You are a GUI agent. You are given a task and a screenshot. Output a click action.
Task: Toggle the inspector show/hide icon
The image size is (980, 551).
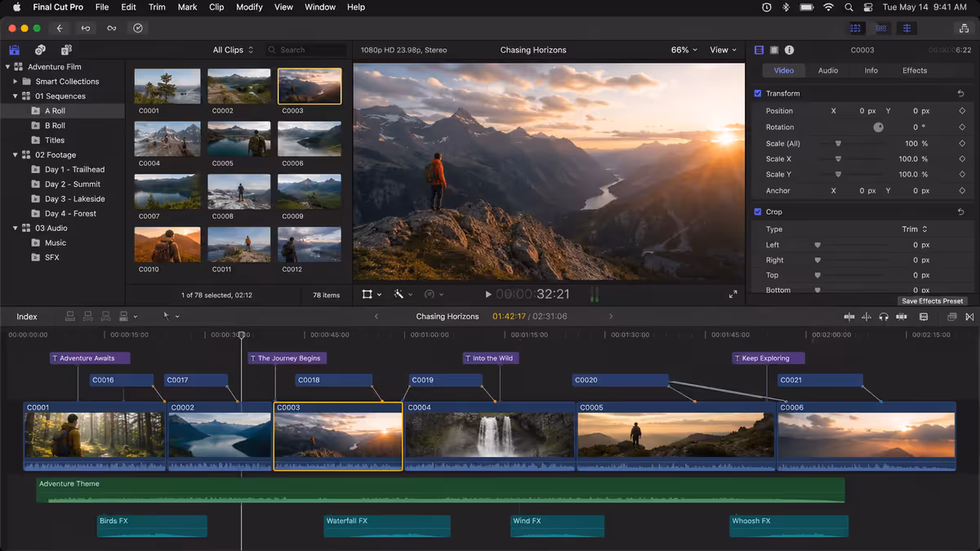[907, 28]
